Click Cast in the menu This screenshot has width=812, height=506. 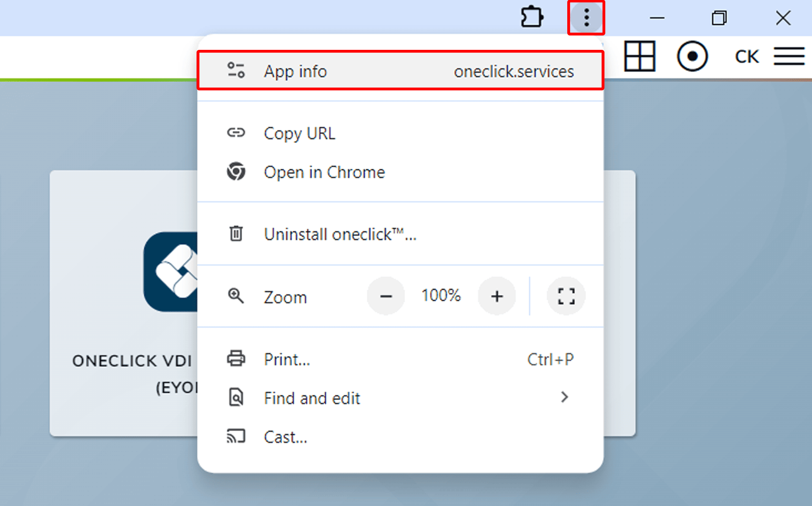(x=285, y=437)
